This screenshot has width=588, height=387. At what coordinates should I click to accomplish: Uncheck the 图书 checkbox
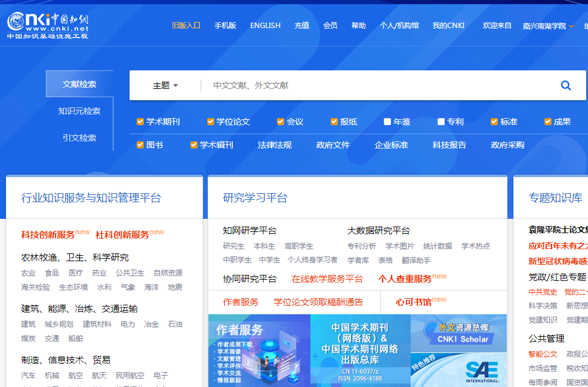click(x=140, y=145)
